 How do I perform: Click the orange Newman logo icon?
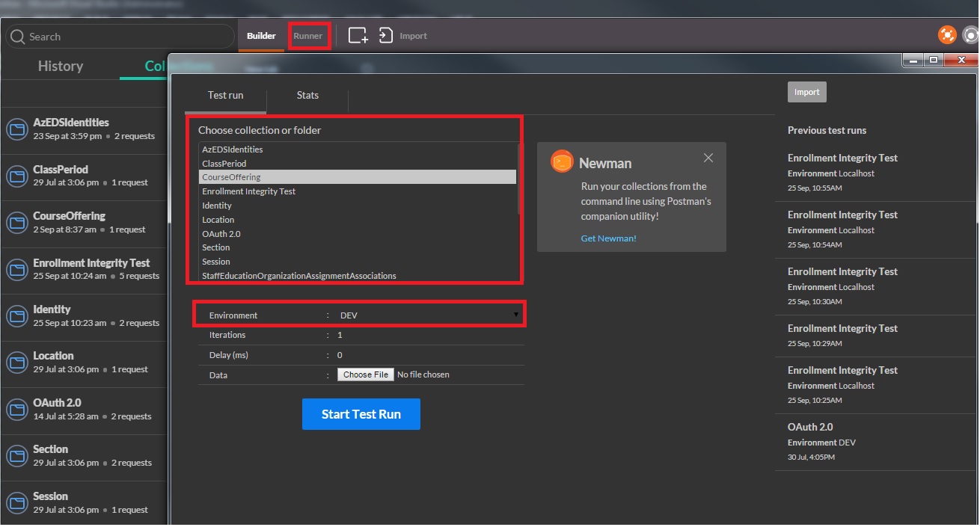[x=562, y=161]
